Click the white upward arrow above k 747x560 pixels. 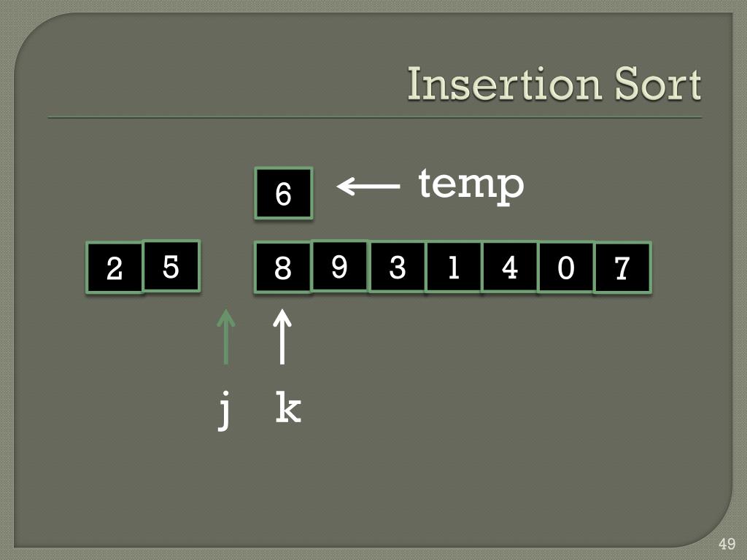[x=282, y=337]
